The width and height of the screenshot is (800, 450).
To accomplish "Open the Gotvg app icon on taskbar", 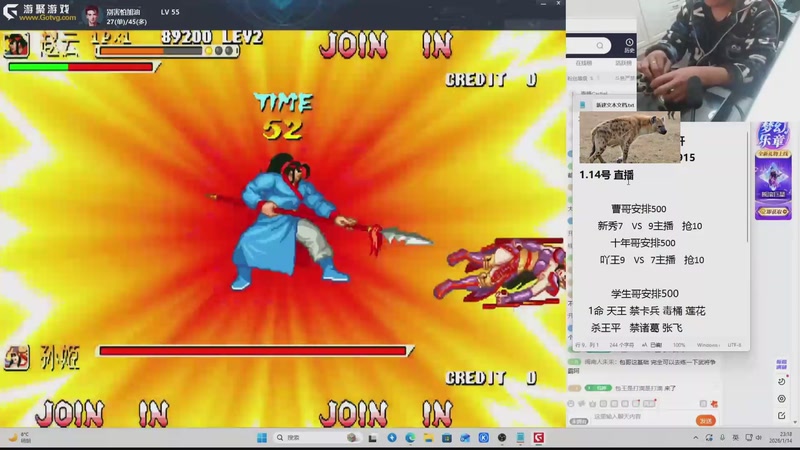I will [x=539, y=438].
